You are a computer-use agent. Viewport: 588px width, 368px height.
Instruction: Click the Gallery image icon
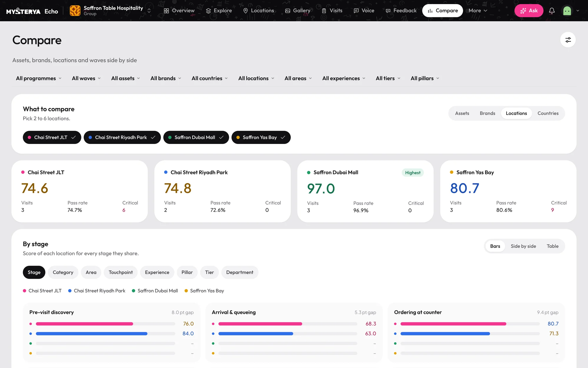[x=288, y=11]
